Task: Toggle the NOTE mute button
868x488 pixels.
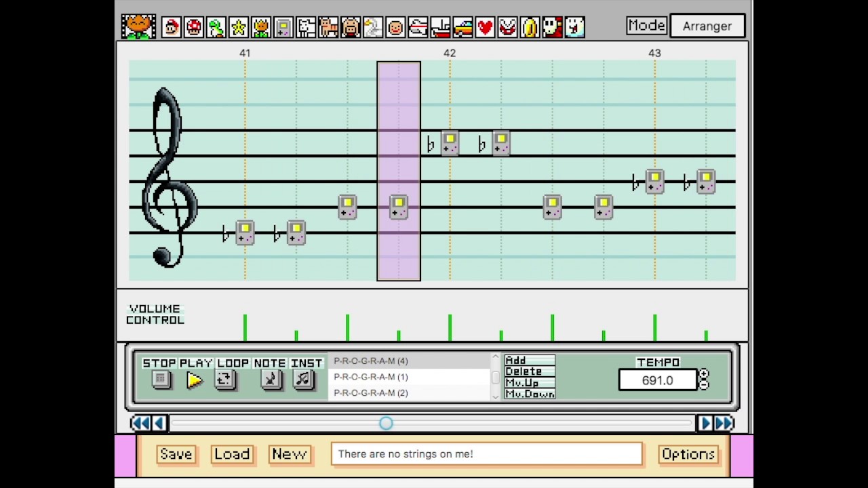Action: tap(271, 380)
